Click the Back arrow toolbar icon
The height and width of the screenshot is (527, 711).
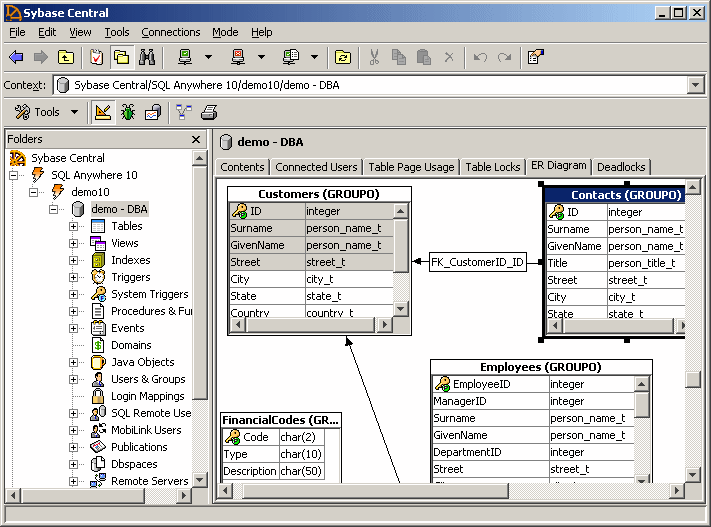point(16,57)
